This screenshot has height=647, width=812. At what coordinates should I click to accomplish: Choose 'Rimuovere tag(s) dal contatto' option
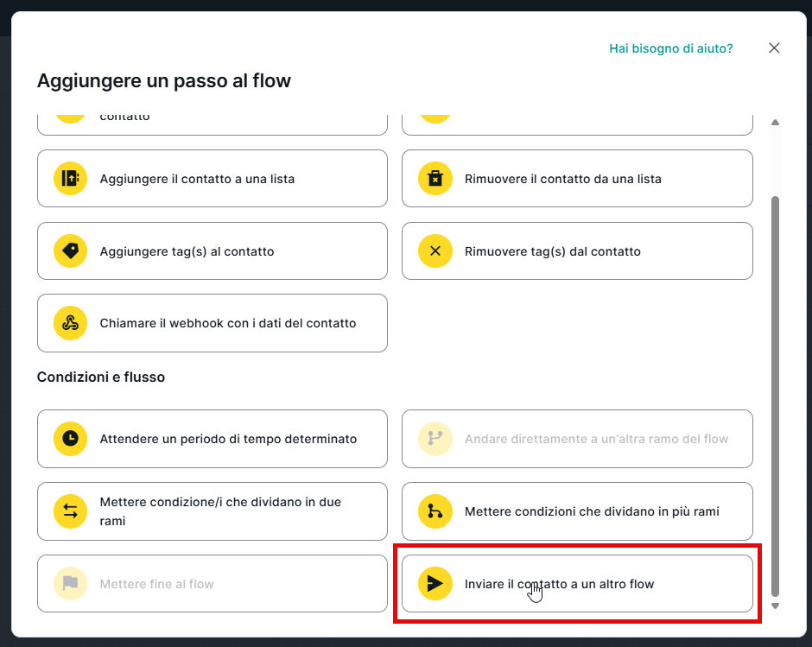coord(553,251)
